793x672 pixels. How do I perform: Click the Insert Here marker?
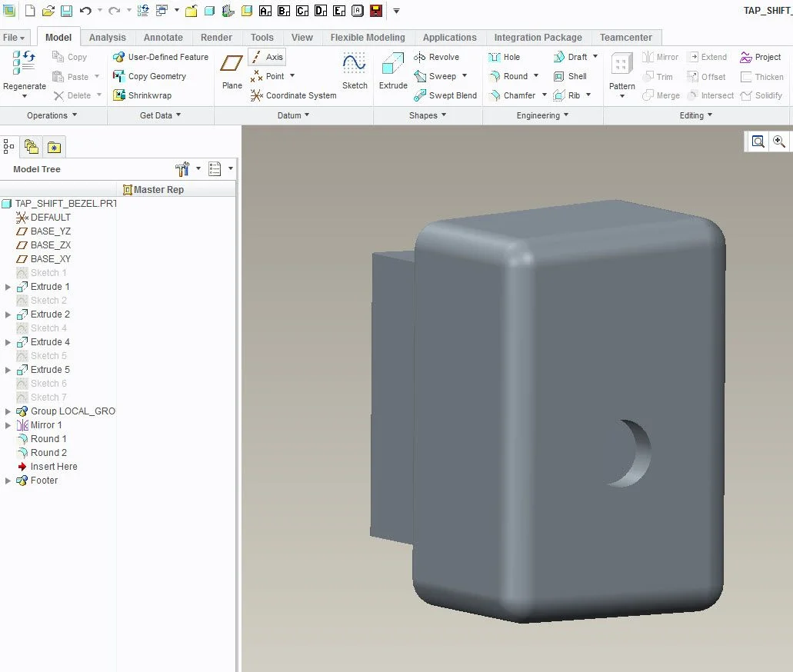53,467
